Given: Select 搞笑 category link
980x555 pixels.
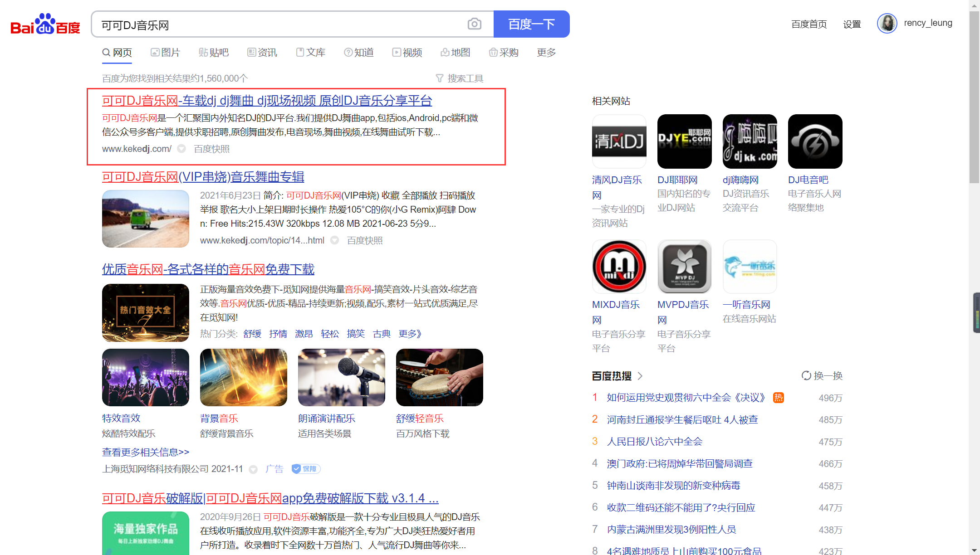Looking at the screenshot, I should (356, 334).
